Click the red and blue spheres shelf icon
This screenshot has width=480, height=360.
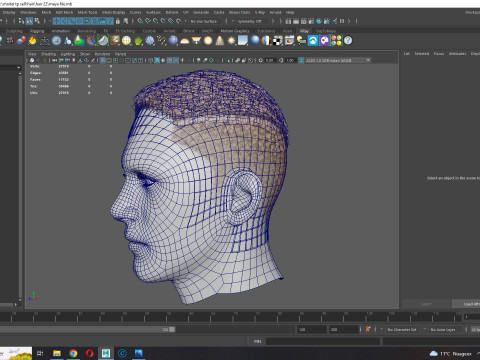[21, 41]
